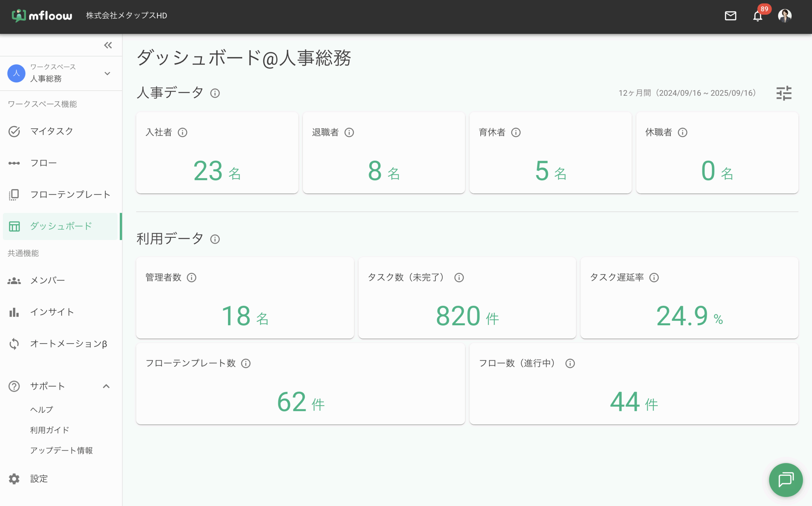This screenshot has width=812, height=506.
Task: Expand the 人事総務 workspace dropdown
Action: coord(107,73)
